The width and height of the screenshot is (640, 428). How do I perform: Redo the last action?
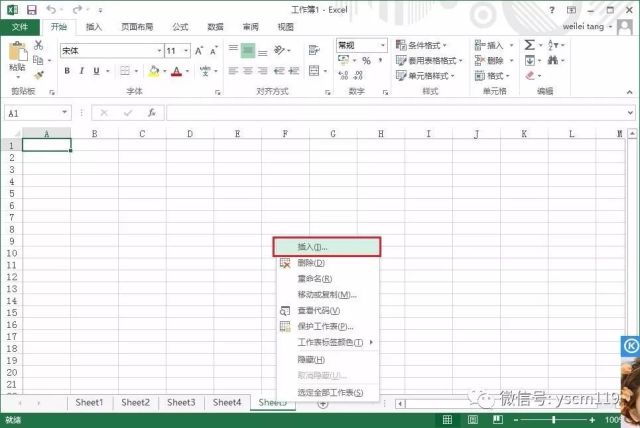coord(77,9)
